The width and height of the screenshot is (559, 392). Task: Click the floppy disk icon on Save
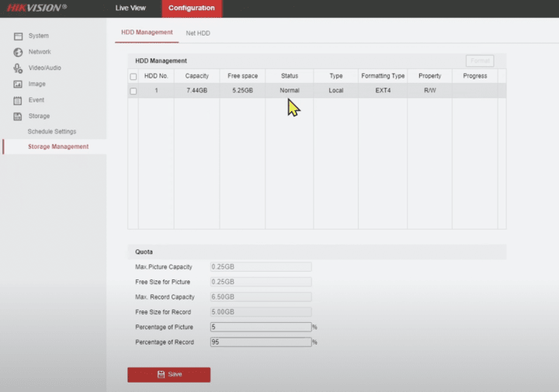161,374
